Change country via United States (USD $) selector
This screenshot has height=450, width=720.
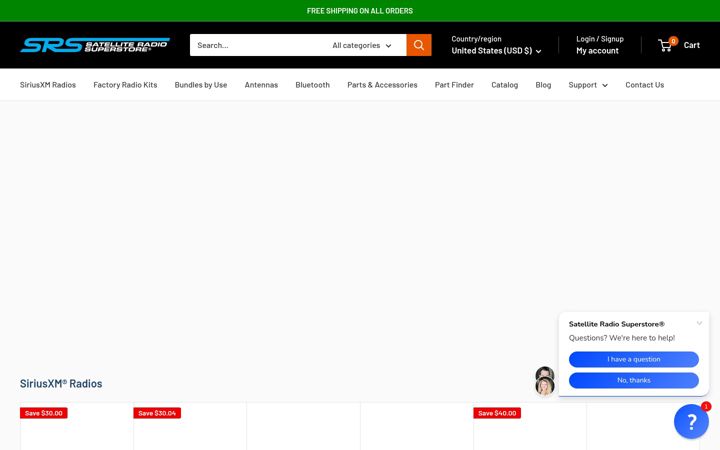[x=496, y=51]
